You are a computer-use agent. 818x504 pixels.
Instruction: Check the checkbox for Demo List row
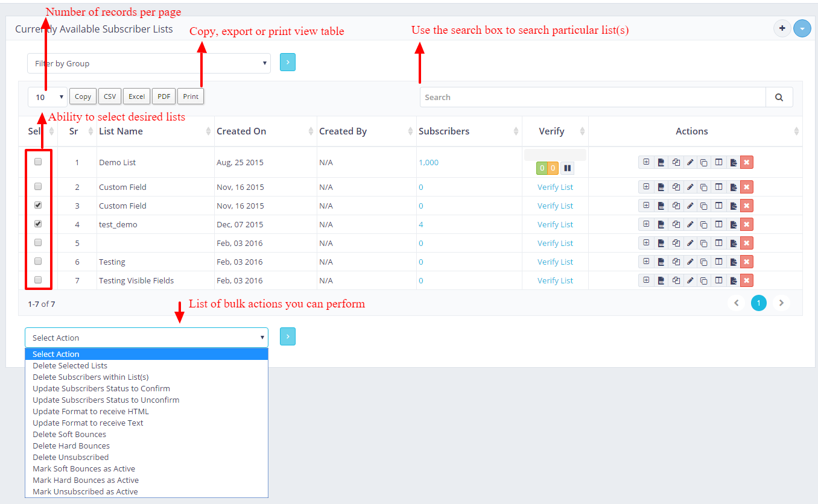(38, 162)
